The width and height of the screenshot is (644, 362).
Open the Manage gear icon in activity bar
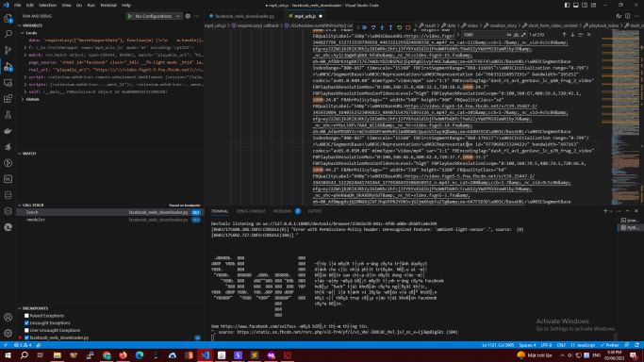[8, 334]
